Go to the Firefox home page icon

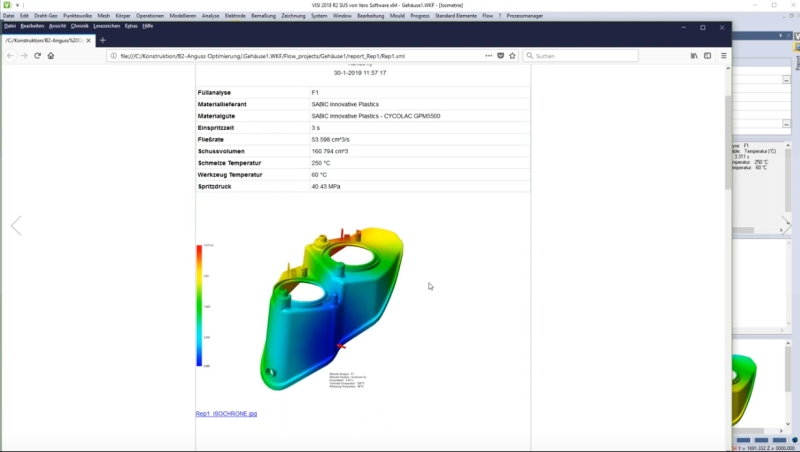(x=51, y=56)
